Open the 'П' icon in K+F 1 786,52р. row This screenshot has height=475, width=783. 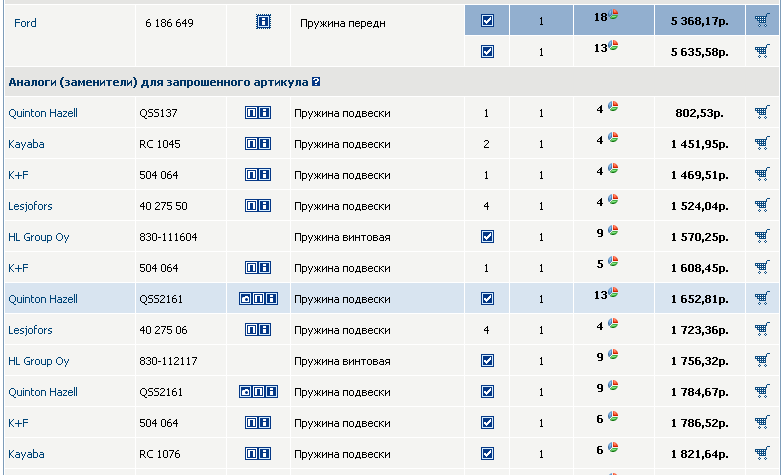[x=252, y=423]
